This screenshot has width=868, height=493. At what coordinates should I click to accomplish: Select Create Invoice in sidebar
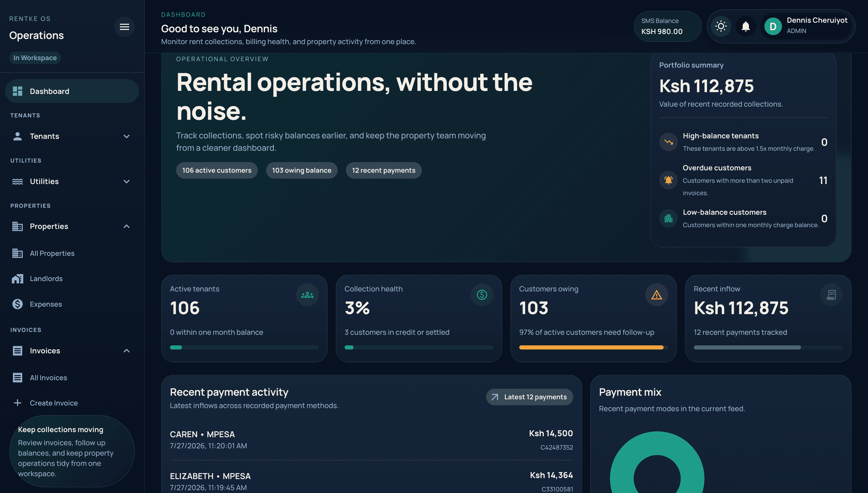(72, 403)
